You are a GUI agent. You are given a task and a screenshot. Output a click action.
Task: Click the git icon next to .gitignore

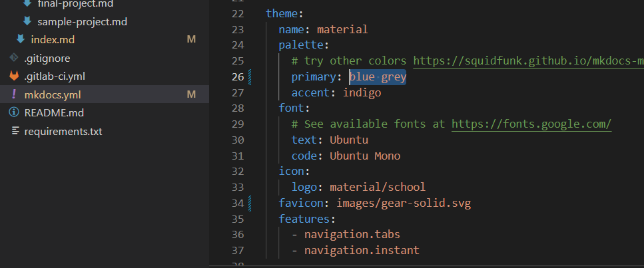tap(14, 57)
